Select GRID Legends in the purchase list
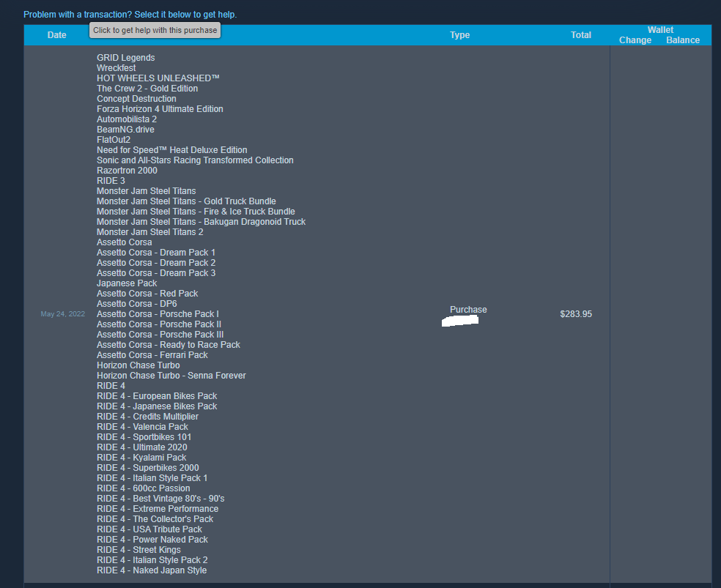 [x=125, y=58]
